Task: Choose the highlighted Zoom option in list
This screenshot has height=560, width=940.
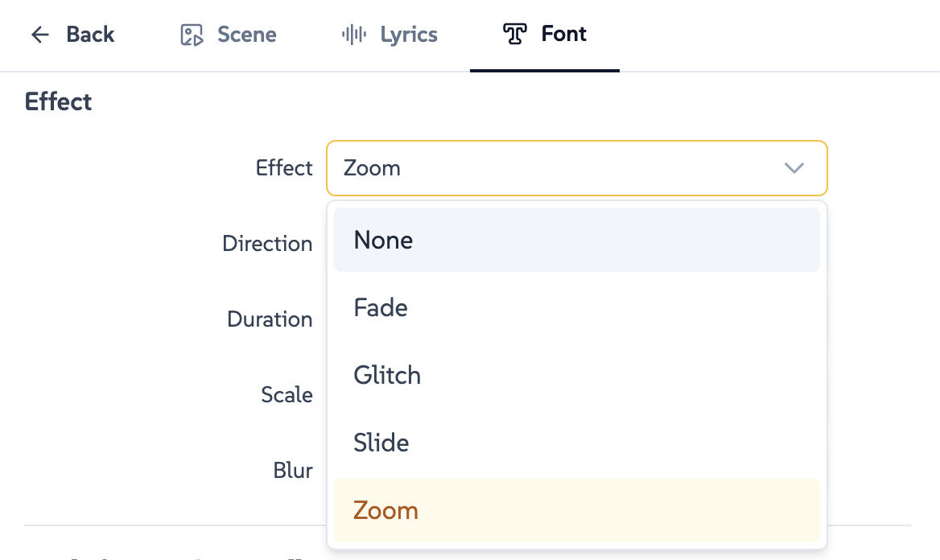Action: [576, 510]
